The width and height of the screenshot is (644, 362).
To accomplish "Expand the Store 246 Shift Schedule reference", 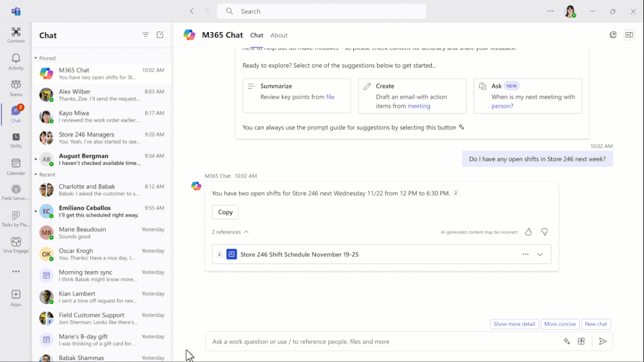I will [x=540, y=254].
